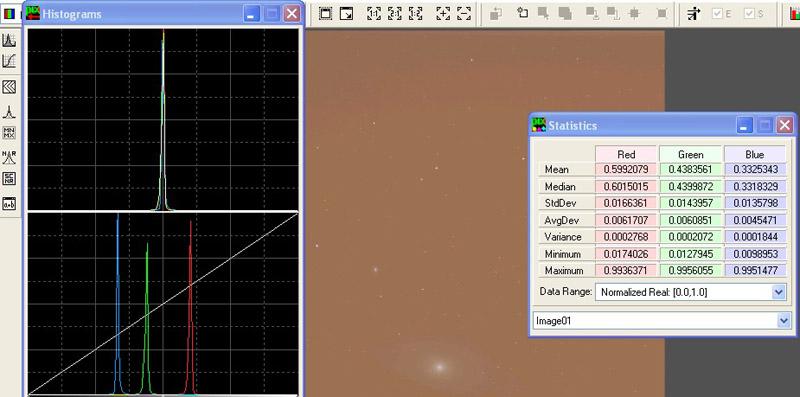Set zoom to 2:1 view
The image size is (800, 397).
point(394,14)
